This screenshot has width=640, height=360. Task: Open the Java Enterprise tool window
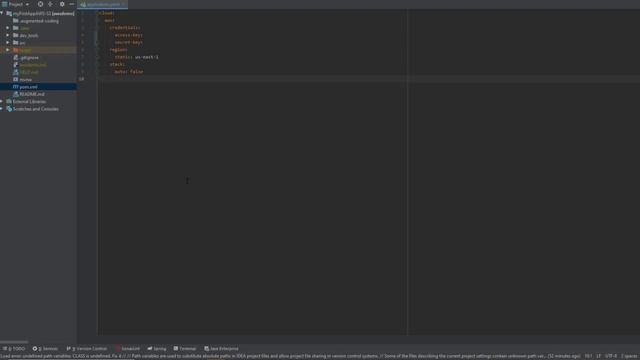(x=221, y=349)
